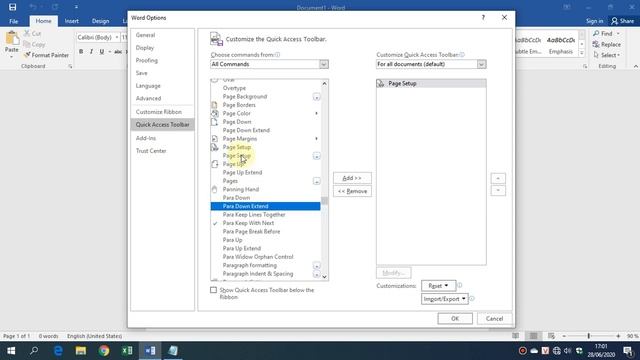Expand the Page Color submenu arrow

316,113
